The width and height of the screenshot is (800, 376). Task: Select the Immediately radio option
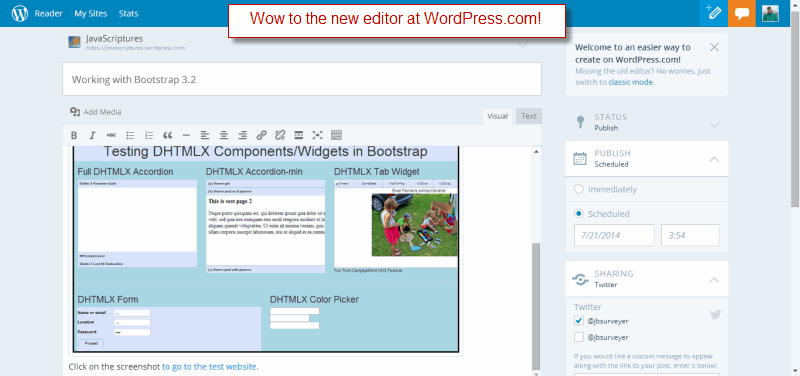click(579, 189)
